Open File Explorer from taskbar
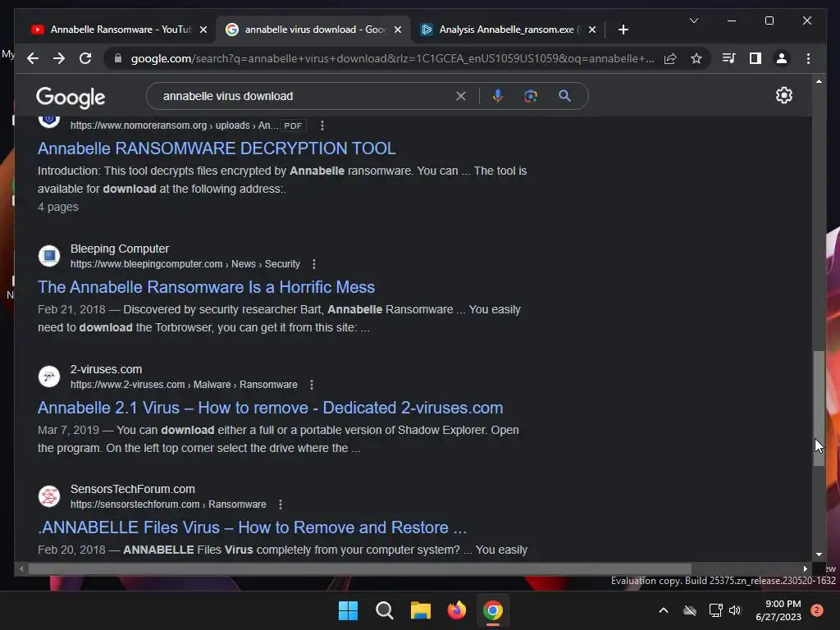The image size is (840, 630). tap(421, 610)
